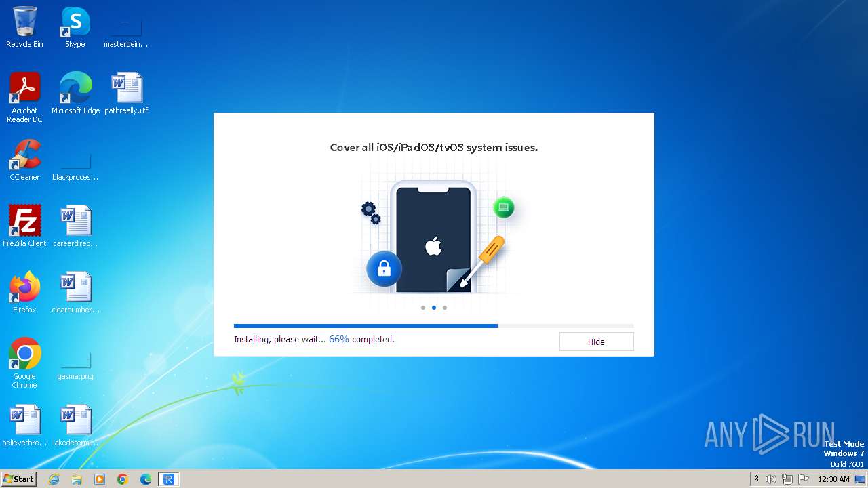Image resolution: width=868 pixels, height=488 pixels.
Task: Open the network tray icon
Action: 787,479
